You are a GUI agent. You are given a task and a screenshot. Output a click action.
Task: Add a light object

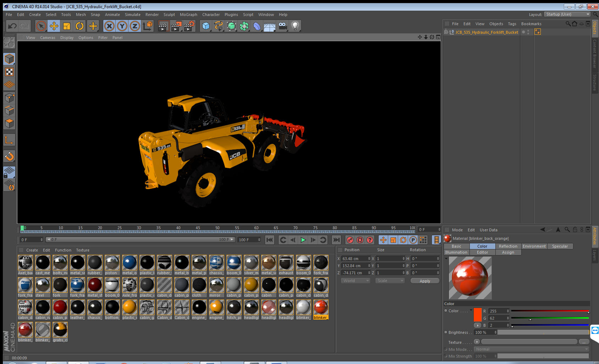[x=295, y=26]
